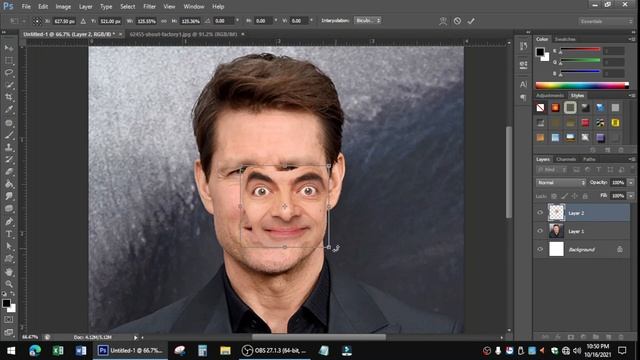The image size is (640, 360).
Task: Open the Styles panel flyout menu
Action: 632,96
